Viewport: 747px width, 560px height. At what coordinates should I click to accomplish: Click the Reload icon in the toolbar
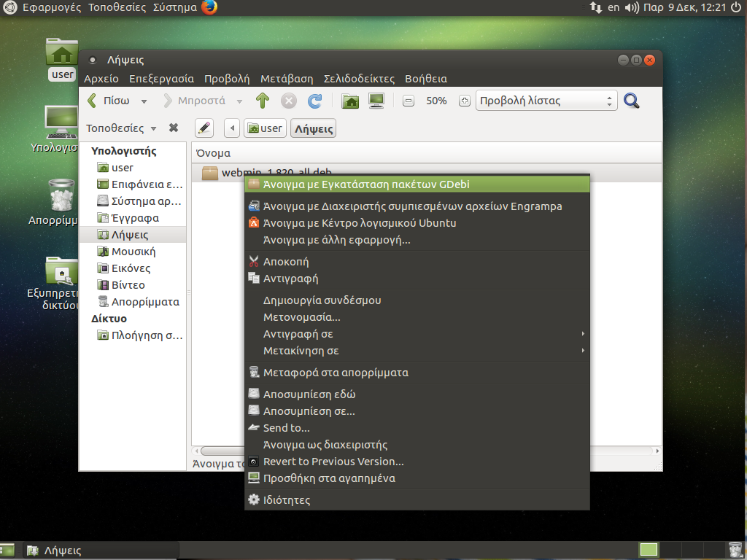pos(314,101)
